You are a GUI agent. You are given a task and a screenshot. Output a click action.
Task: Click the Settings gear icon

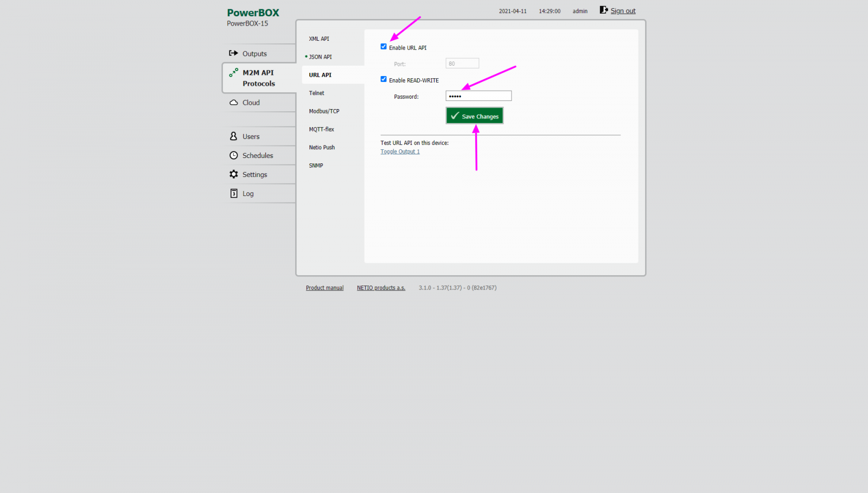pyautogui.click(x=233, y=174)
